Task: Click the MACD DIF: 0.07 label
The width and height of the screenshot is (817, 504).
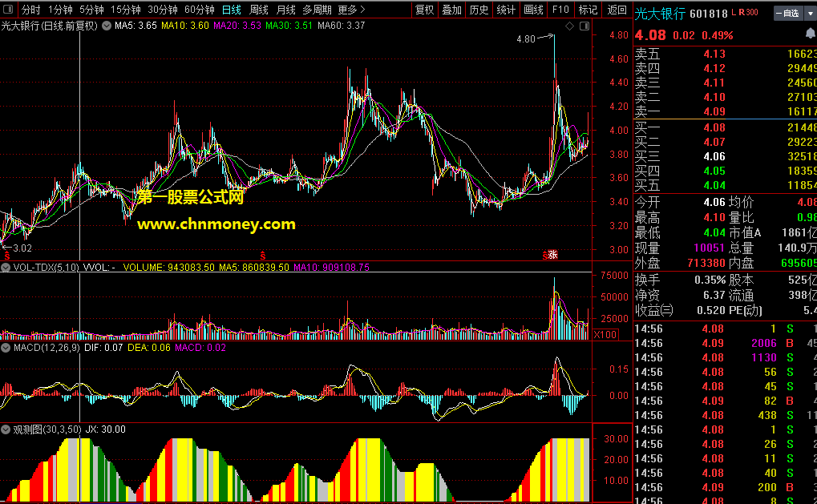Action: pyautogui.click(x=103, y=348)
